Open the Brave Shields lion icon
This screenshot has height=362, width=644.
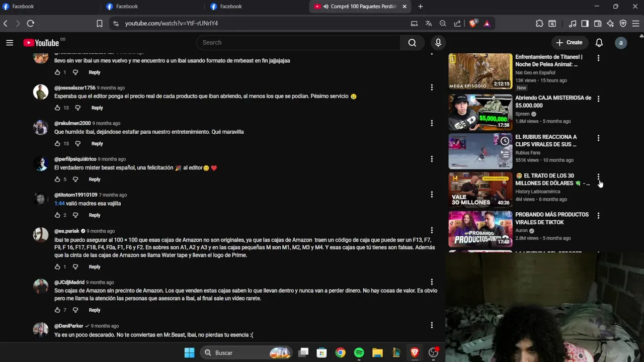tap(472, 23)
